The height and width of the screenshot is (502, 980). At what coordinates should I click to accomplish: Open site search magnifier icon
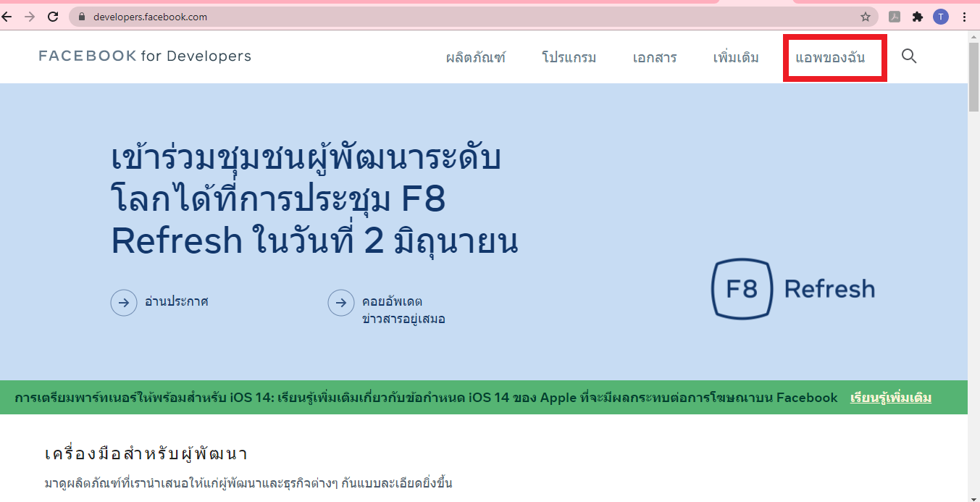(x=909, y=56)
